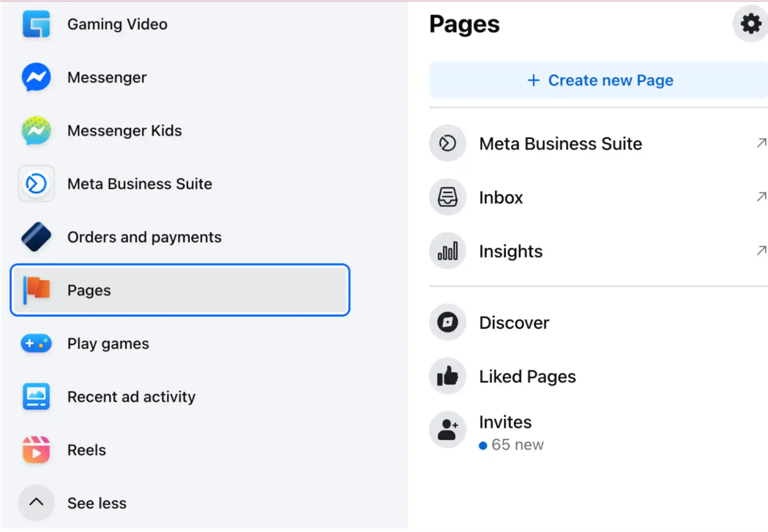Click the Gaming Video icon
This screenshot has height=532, width=768.
(36, 24)
